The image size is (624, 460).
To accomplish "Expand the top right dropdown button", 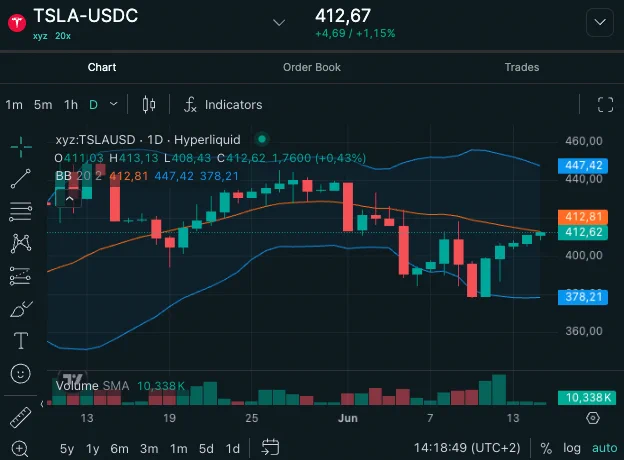I will pyautogui.click(x=600, y=22).
